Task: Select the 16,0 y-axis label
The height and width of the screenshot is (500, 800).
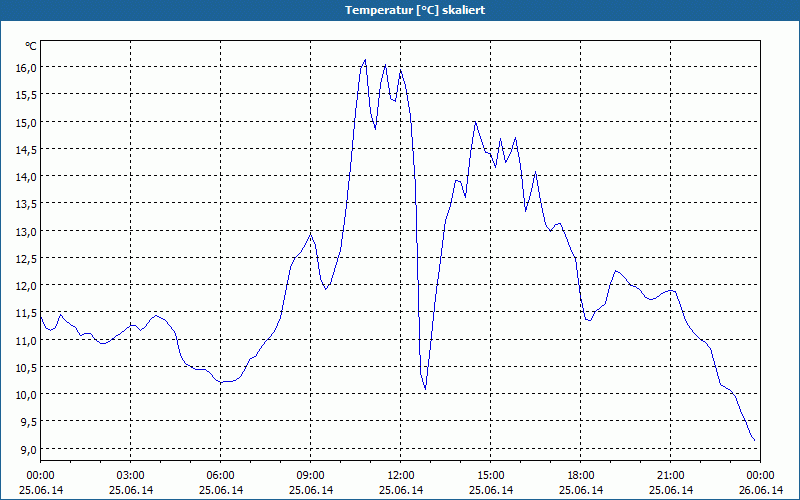Action: point(26,68)
